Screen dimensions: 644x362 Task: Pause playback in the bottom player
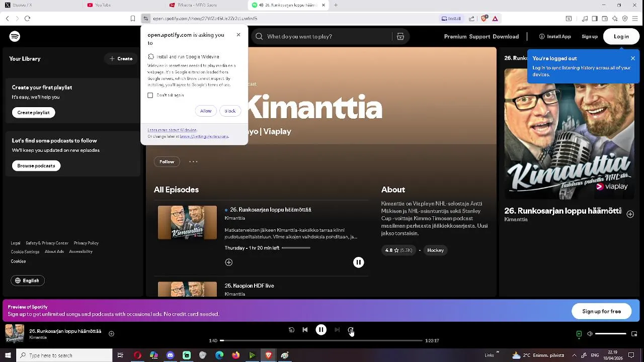(x=321, y=330)
